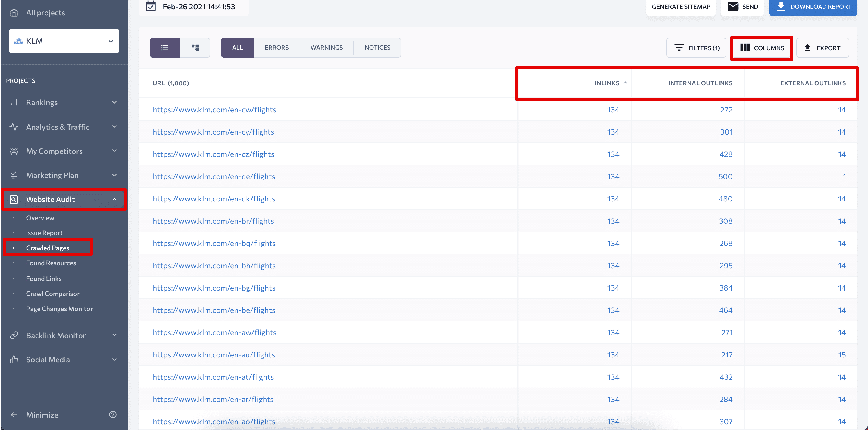Open the en-cw/flights URL link

click(214, 110)
